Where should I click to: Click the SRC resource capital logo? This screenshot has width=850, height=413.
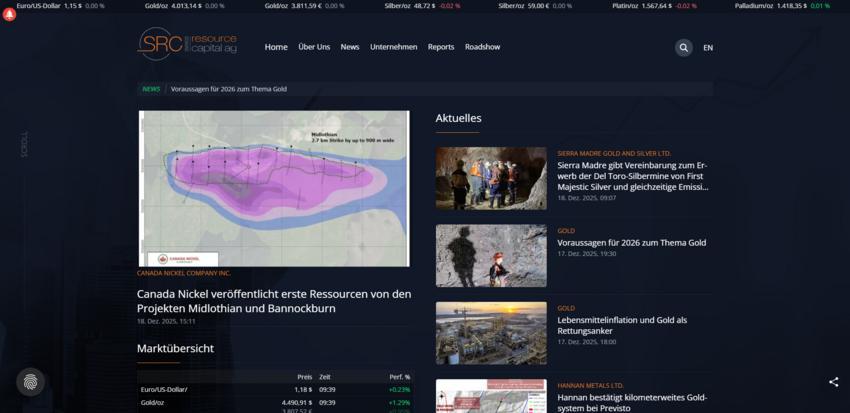tap(187, 44)
